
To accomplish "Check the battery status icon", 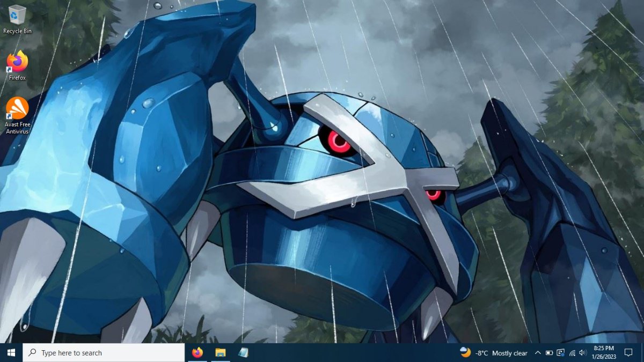I will click(x=549, y=353).
